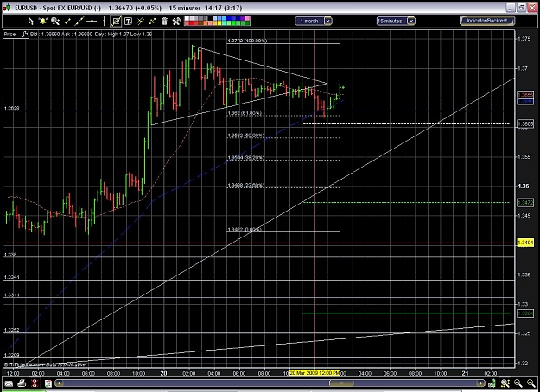This screenshot has height=392, width=540.
Task: Click the envelope mail icon in the bottom bar
Action: coord(9,383)
